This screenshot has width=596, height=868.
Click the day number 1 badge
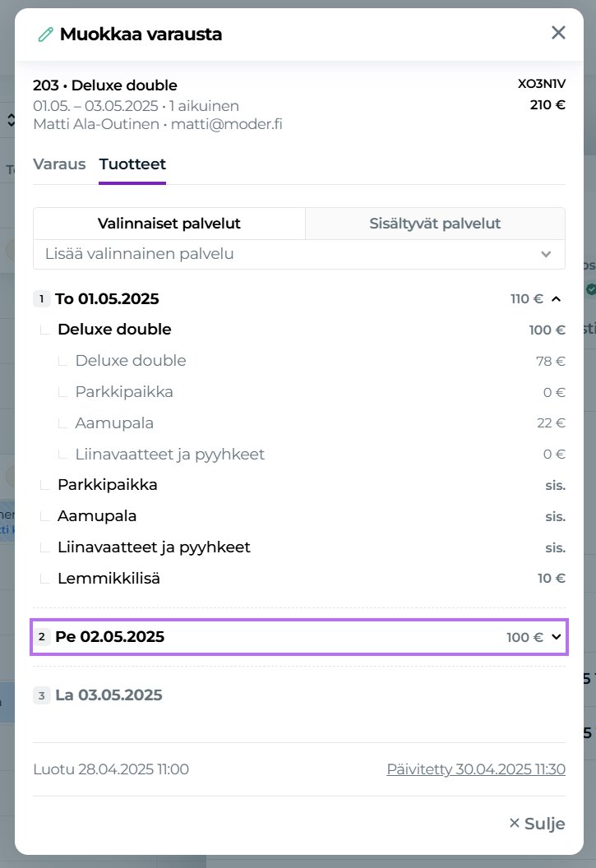[42, 299]
